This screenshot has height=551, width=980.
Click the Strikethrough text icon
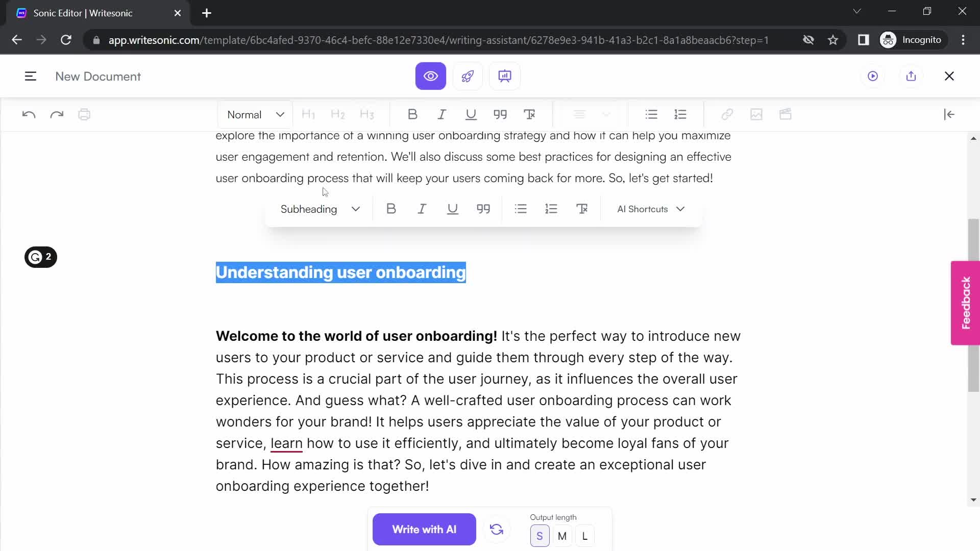tap(531, 114)
